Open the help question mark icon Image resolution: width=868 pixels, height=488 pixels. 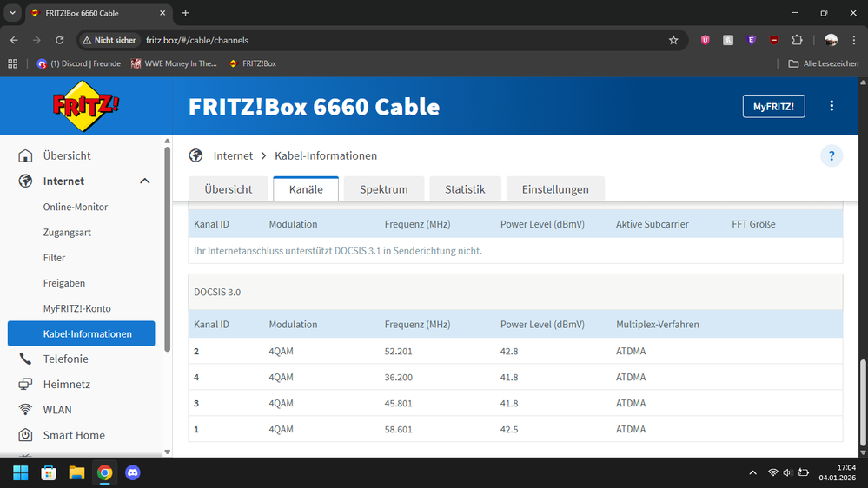coord(832,156)
